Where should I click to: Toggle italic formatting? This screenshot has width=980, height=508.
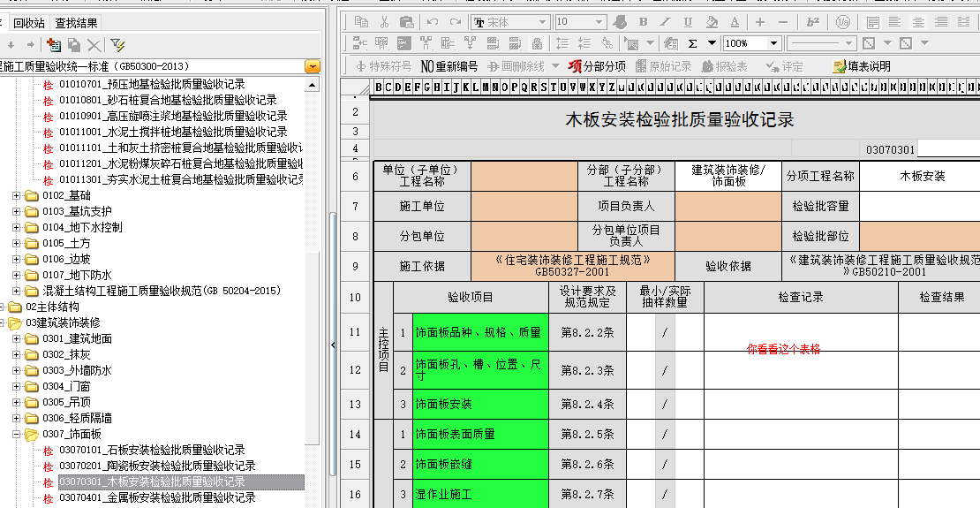click(x=666, y=22)
